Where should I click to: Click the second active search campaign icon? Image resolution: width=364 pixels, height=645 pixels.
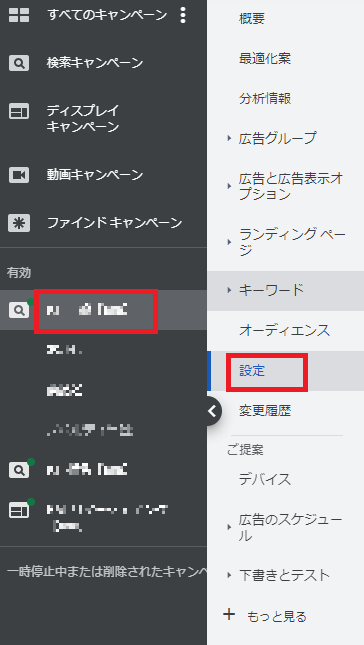(19, 470)
